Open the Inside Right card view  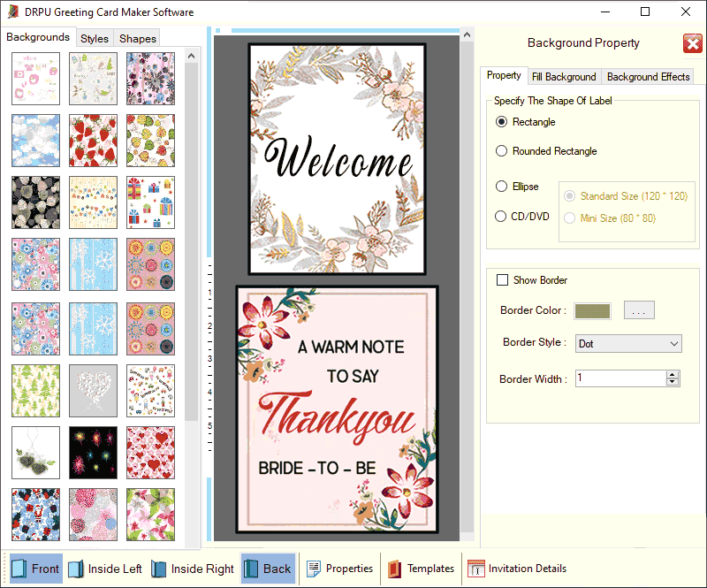pyautogui.click(x=192, y=569)
